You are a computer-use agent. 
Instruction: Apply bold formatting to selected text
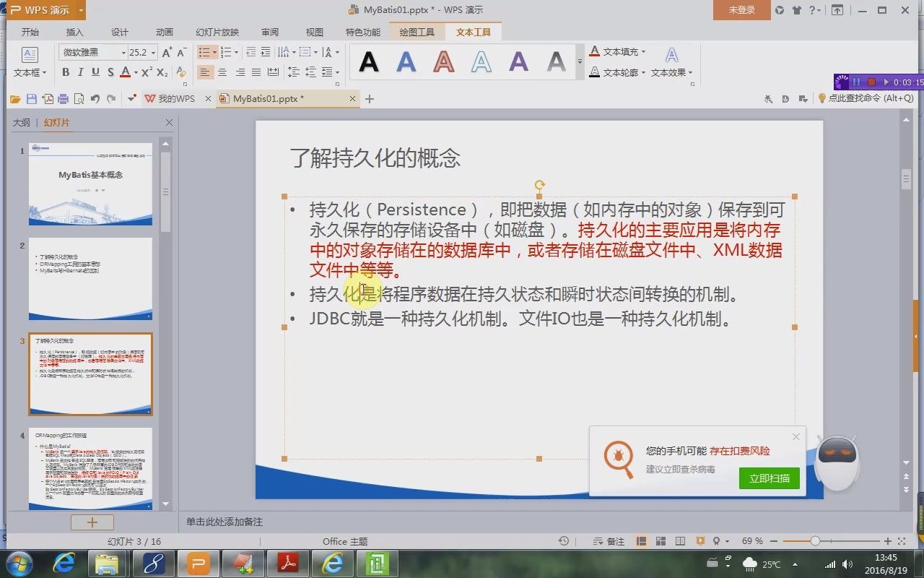click(67, 72)
